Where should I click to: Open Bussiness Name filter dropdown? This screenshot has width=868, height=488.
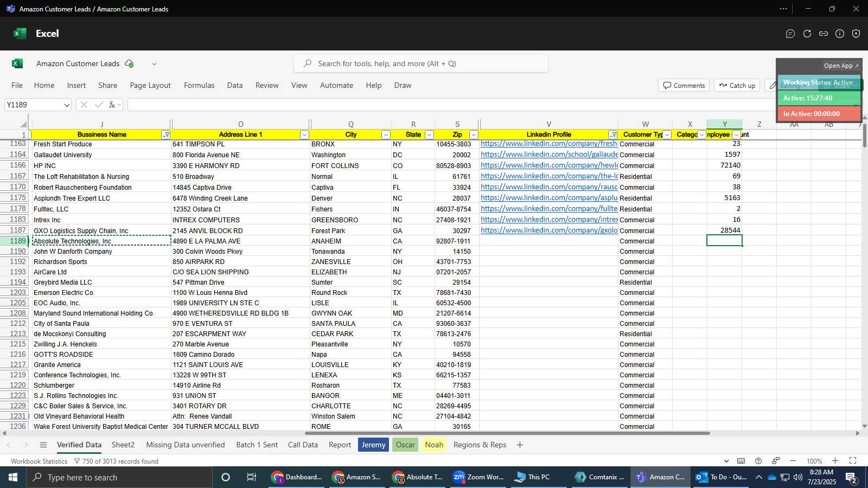click(166, 135)
